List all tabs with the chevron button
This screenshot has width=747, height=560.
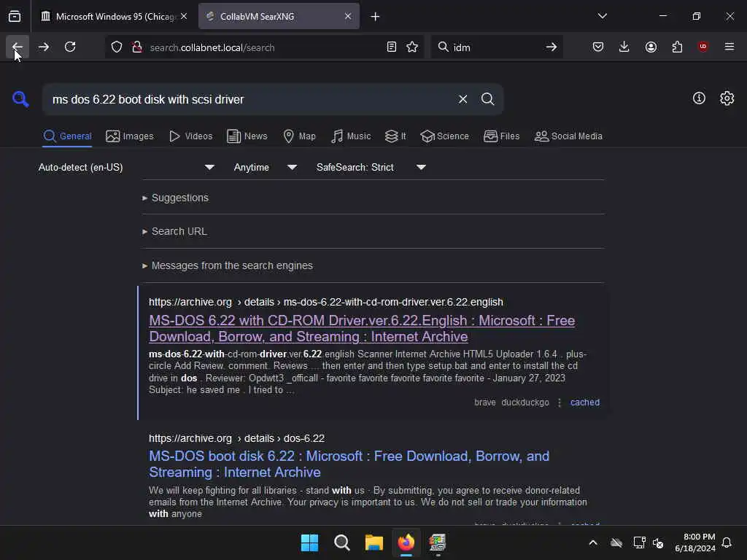point(602,16)
